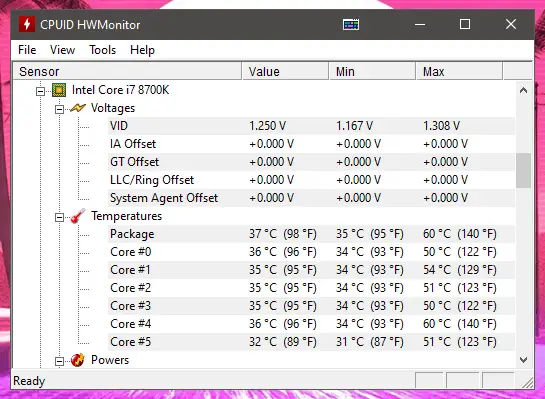Viewport: 545px width, 399px height.
Task: Open the File menu
Action: 27,50
